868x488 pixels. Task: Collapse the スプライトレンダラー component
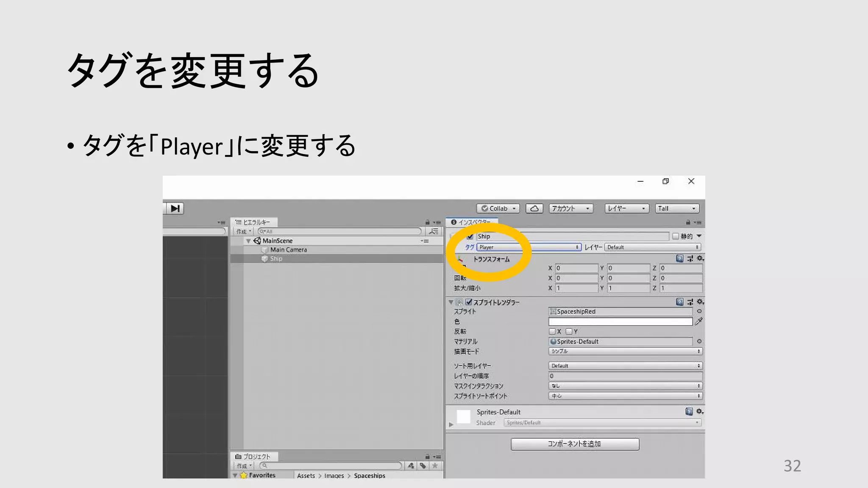coord(451,302)
